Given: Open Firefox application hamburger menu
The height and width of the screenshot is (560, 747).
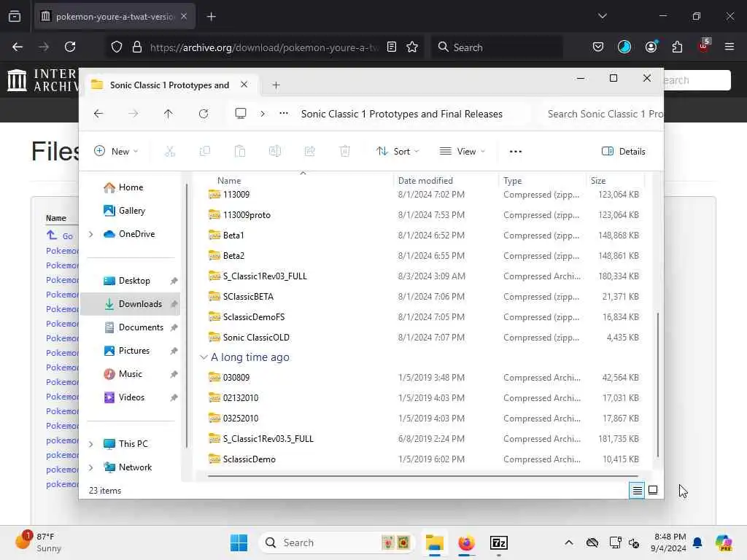Looking at the screenshot, I should [729, 47].
